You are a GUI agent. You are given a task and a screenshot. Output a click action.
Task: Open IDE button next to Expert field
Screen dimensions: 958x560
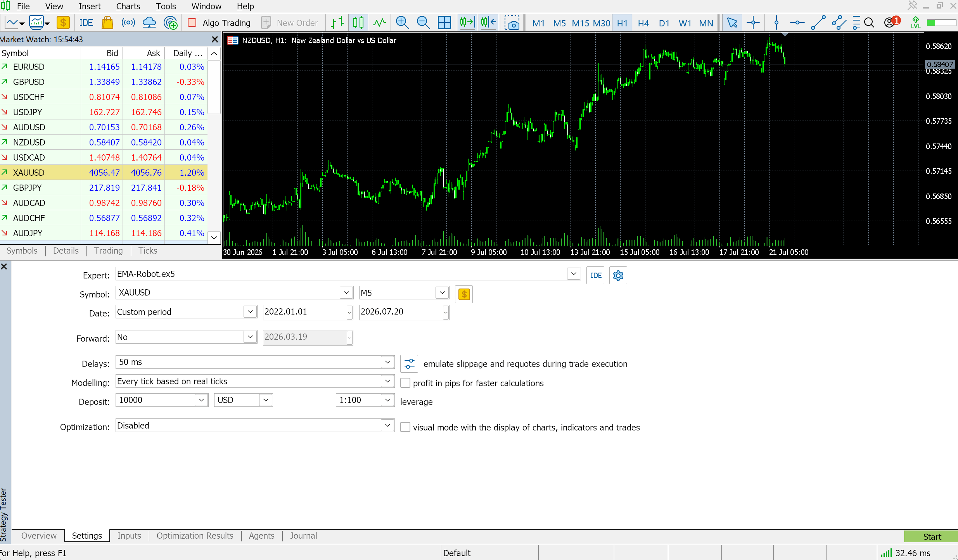pyautogui.click(x=595, y=275)
